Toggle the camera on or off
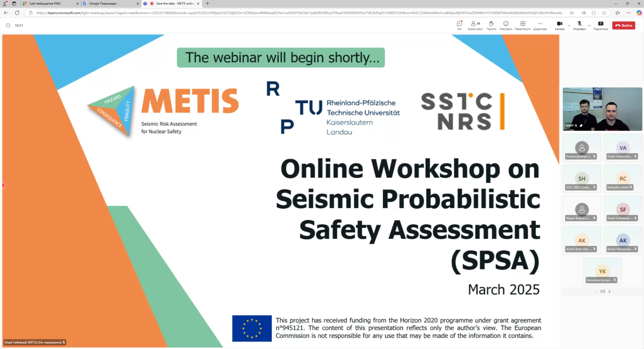This screenshot has height=349, width=644. pos(559,25)
